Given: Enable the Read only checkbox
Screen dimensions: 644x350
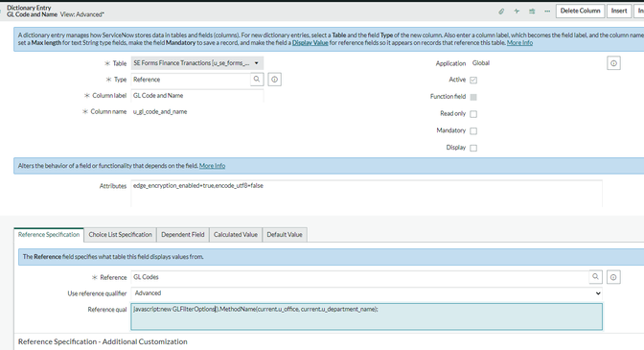Looking at the screenshot, I should click(473, 114).
